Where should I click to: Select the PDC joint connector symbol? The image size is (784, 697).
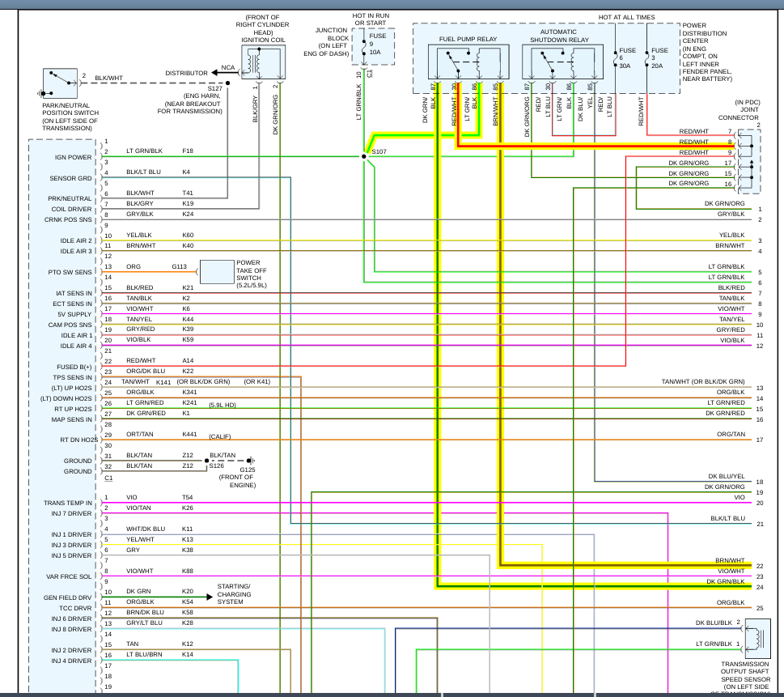tap(749, 160)
